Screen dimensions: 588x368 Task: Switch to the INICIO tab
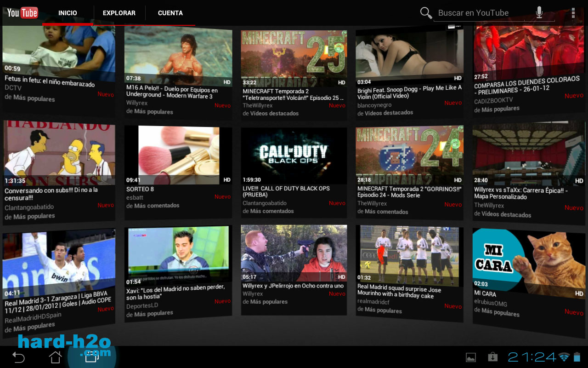coord(68,13)
